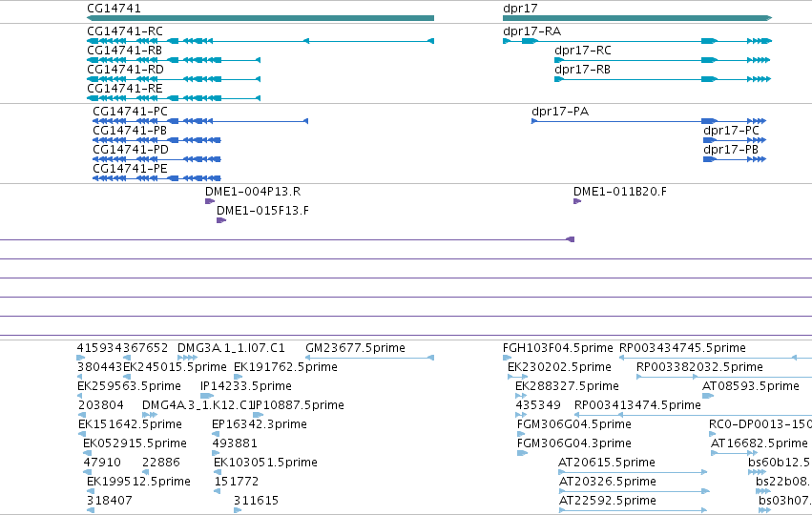Click the AT08593.5prime EST label
This screenshot has width=812, height=515.
750,386
